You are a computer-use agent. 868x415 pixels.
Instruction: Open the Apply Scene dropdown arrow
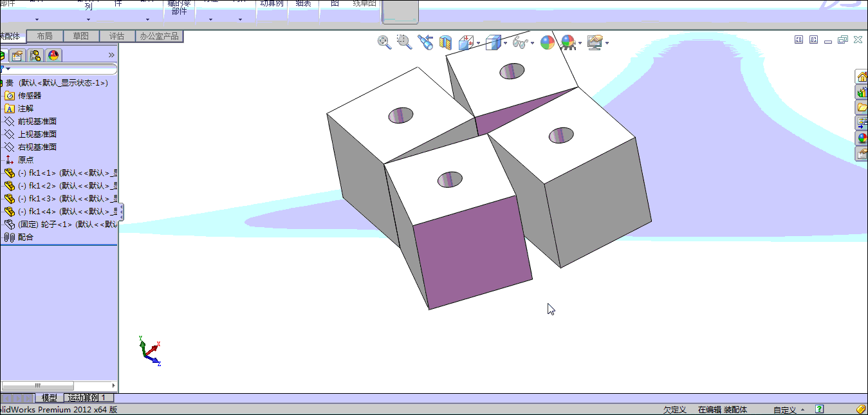coord(580,44)
